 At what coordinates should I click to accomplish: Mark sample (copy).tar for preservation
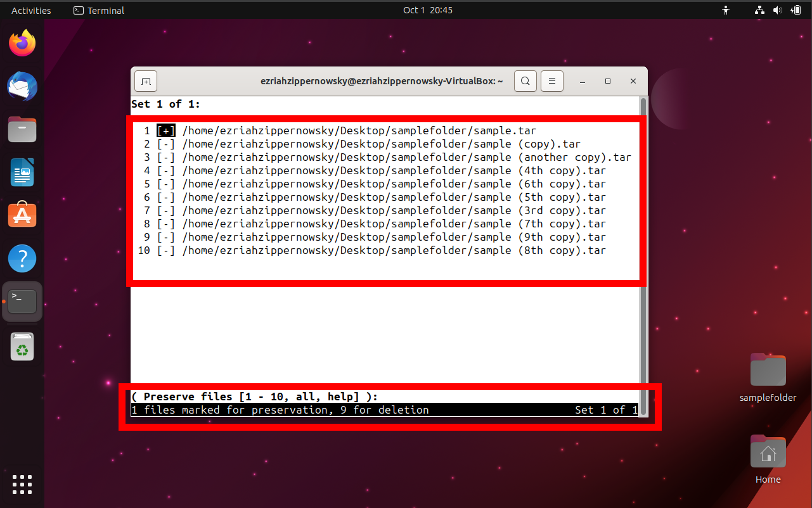[x=165, y=144]
